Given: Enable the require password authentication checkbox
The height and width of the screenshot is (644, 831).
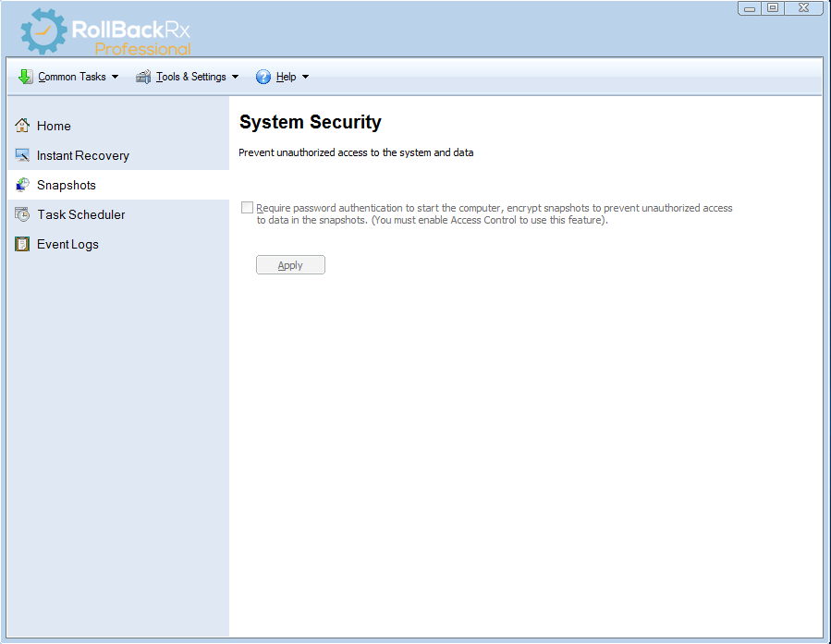Looking at the screenshot, I should 247,208.
